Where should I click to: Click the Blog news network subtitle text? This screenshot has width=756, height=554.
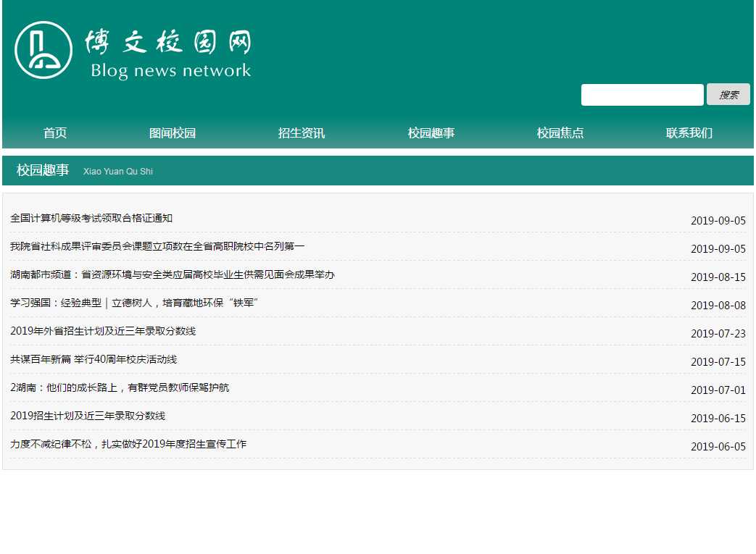[x=170, y=71]
